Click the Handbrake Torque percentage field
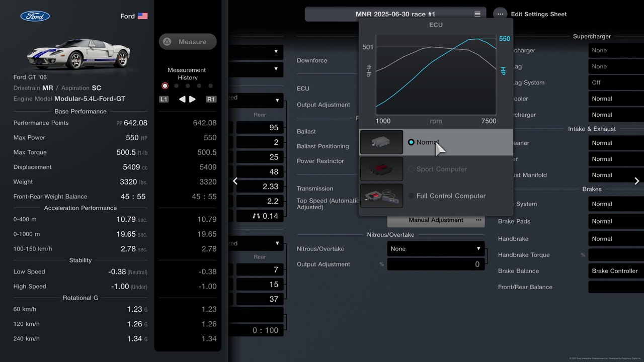Image resolution: width=644 pixels, height=362 pixels. coord(616,255)
